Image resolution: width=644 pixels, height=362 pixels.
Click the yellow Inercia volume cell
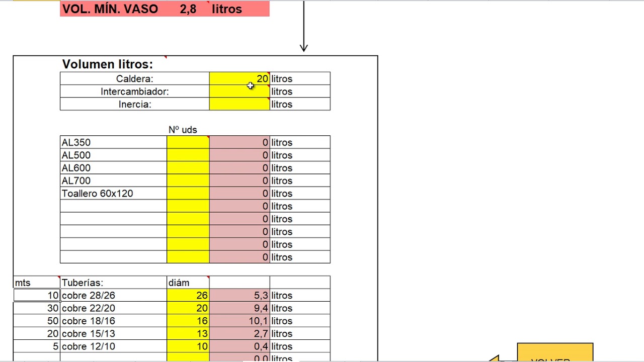coord(239,104)
